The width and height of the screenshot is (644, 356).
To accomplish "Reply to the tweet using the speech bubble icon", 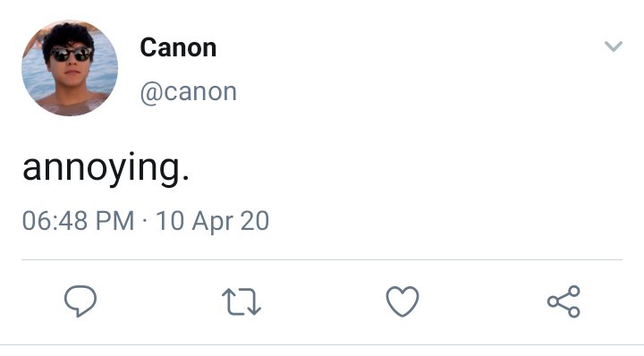I will [x=80, y=301].
